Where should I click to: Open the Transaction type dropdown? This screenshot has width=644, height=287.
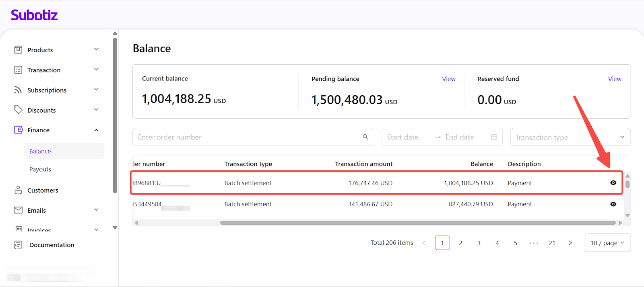[570, 137]
